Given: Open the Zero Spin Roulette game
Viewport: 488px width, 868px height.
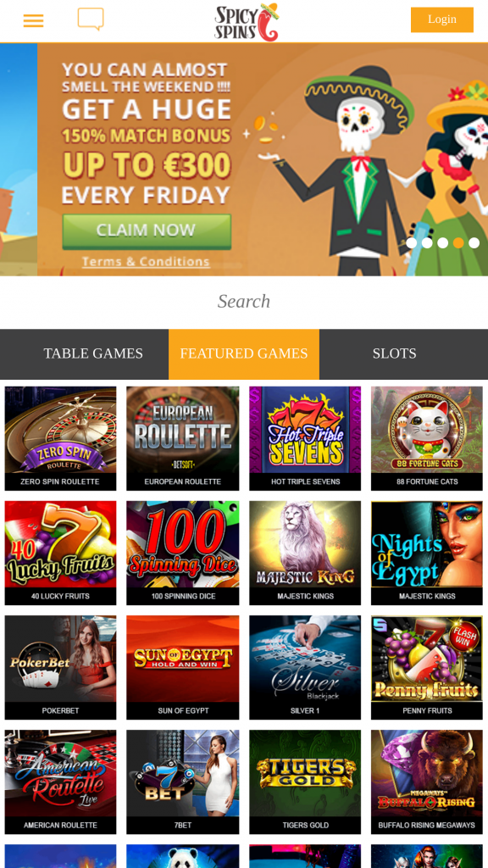Looking at the screenshot, I should click(x=61, y=438).
